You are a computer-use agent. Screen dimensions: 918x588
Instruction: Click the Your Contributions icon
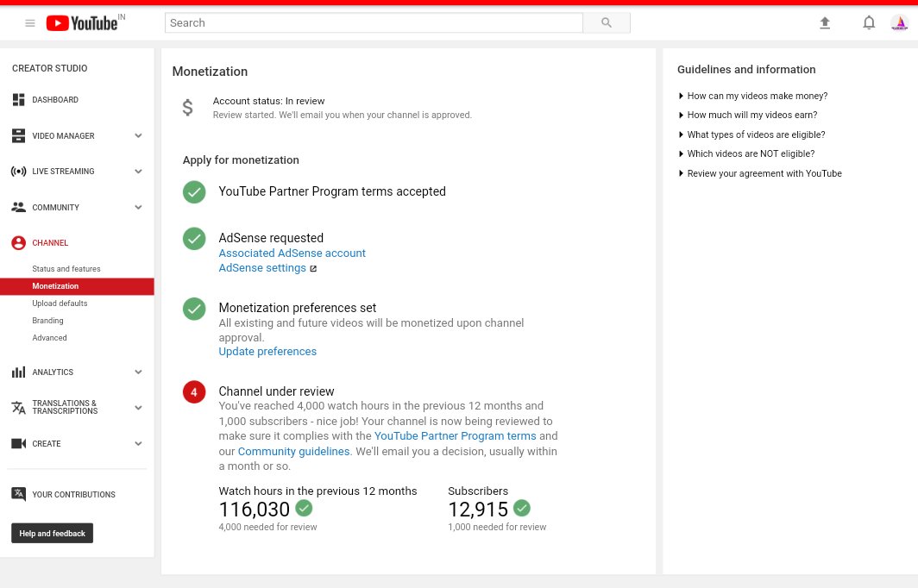pos(19,494)
